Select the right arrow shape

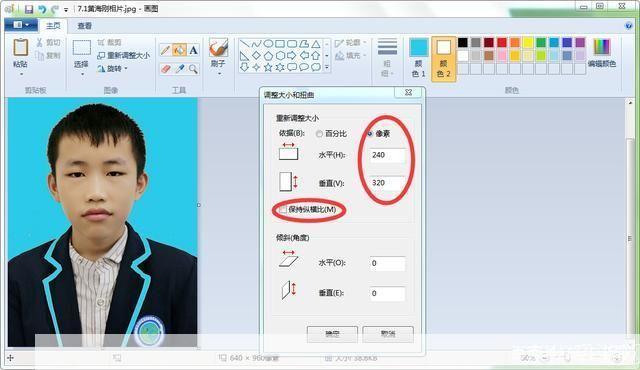[292, 55]
